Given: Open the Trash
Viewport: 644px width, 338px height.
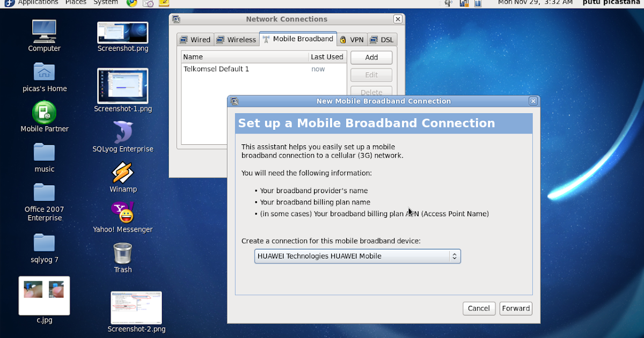Looking at the screenshot, I should 122,252.
